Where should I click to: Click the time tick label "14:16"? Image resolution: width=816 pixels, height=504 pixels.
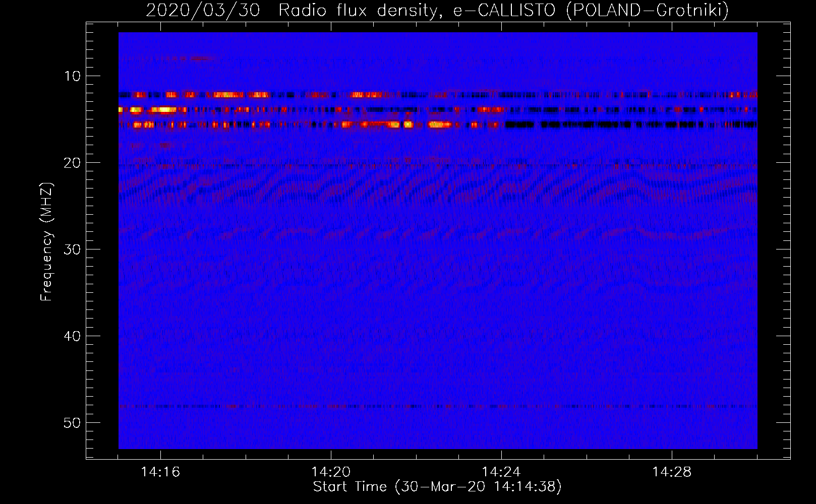coord(160,472)
